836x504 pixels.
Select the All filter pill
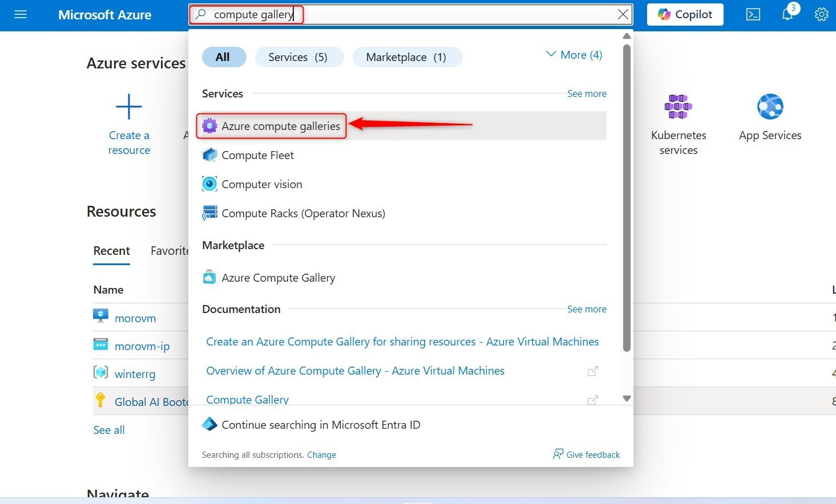224,57
